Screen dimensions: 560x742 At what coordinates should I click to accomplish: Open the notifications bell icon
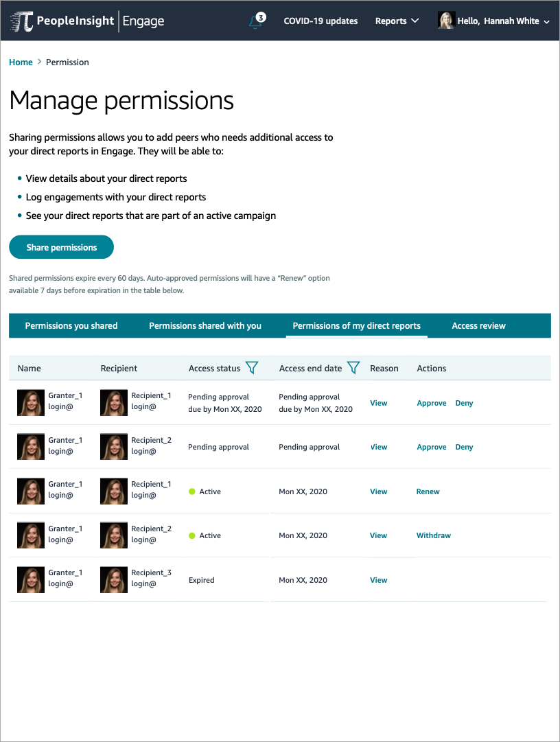coord(256,21)
